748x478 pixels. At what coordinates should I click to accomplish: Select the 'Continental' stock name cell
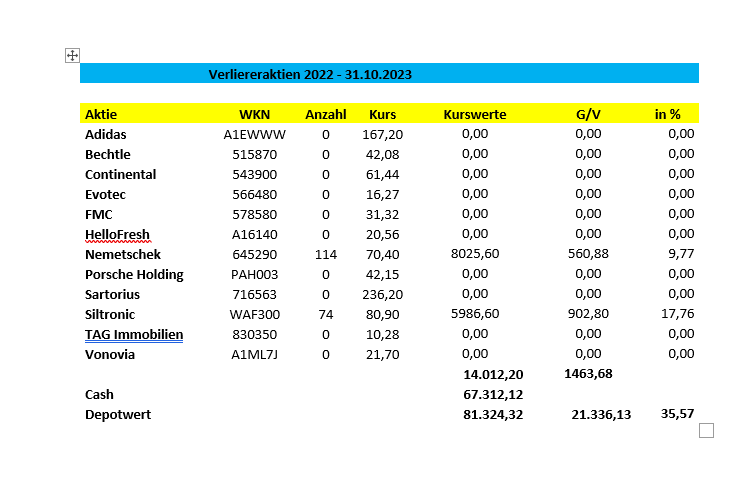120,175
